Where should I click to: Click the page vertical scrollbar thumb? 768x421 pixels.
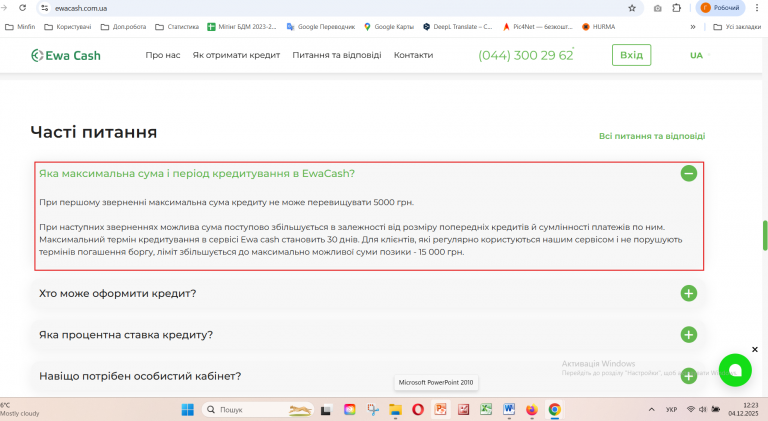tap(765, 235)
